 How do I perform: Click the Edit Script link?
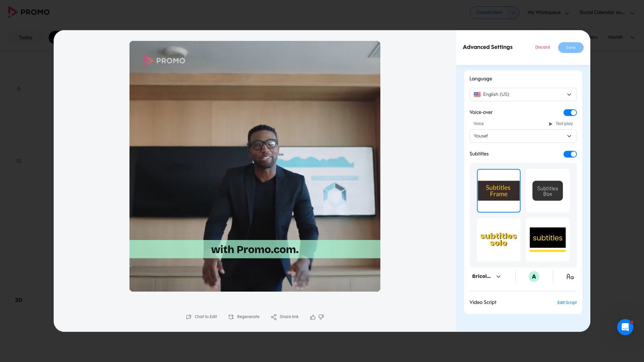(x=567, y=303)
